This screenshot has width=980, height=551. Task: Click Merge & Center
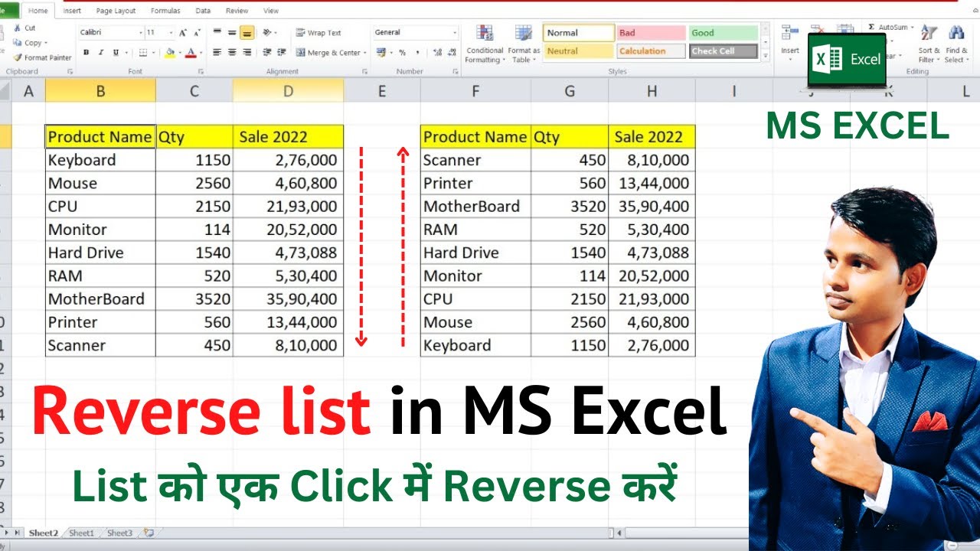(328, 53)
